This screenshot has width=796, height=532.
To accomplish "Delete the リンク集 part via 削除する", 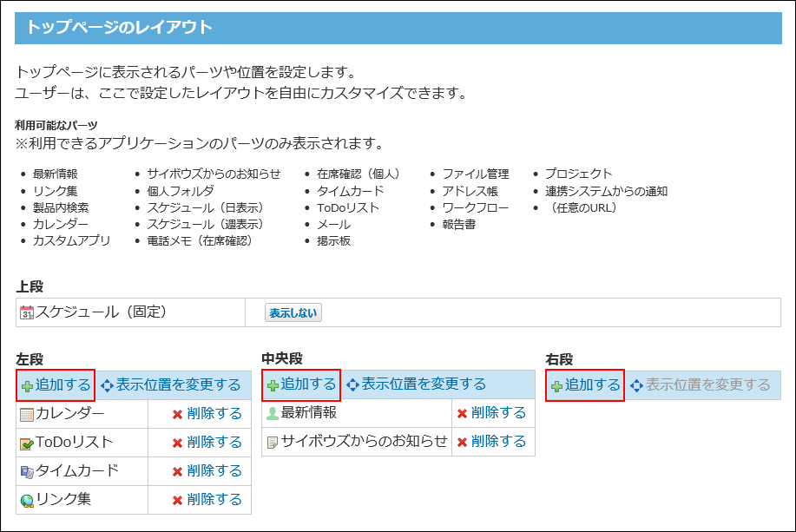I will (x=214, y=500).
